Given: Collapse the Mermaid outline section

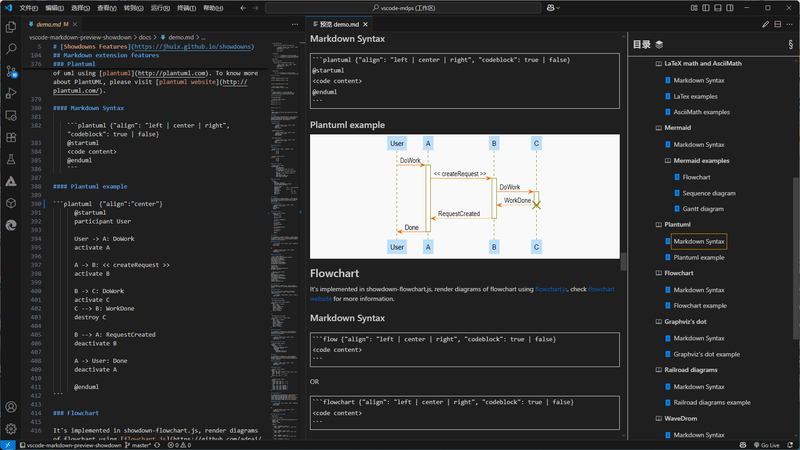Looking at the screenshot, I should [659, 128].
